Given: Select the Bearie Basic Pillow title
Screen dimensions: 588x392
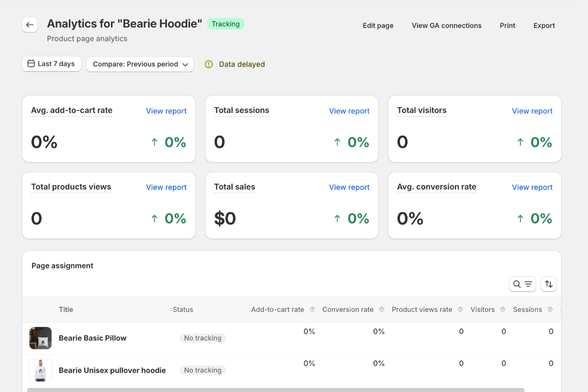Looking at the screenshot, I should click(x=93, y=338).
